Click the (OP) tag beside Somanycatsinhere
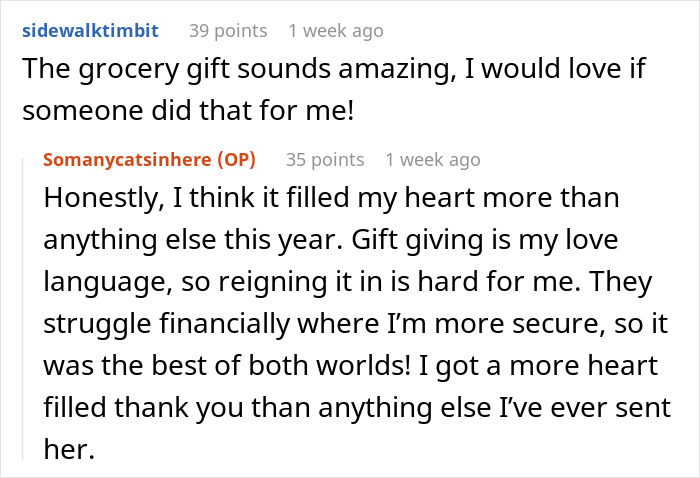 click(x=238, y=159)
